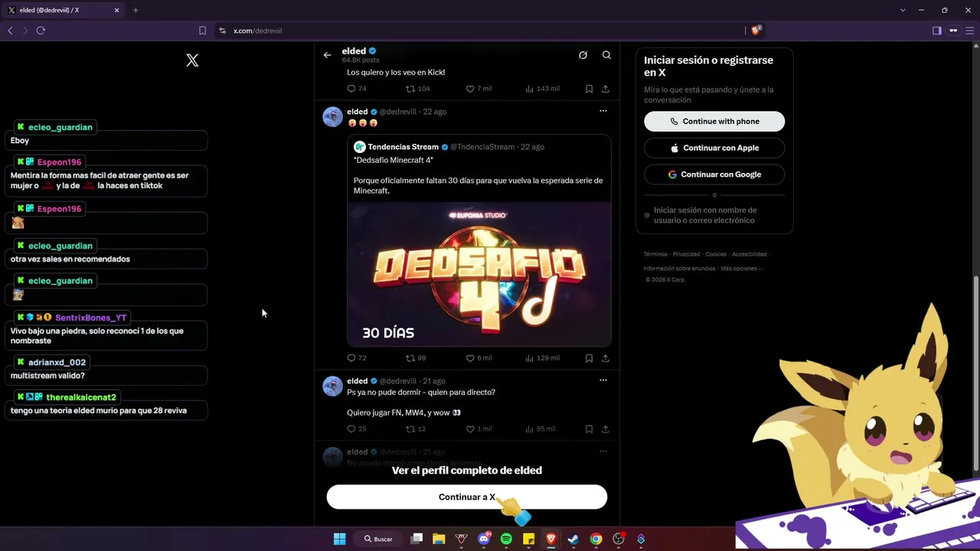Open the Brave main menu

(x=970, y=31)
